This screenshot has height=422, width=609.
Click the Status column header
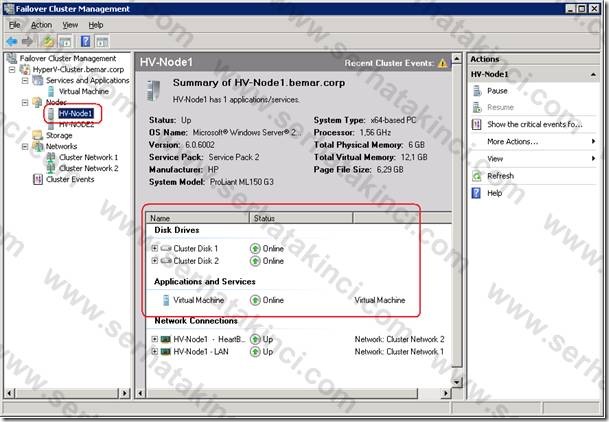click(301, 218)
